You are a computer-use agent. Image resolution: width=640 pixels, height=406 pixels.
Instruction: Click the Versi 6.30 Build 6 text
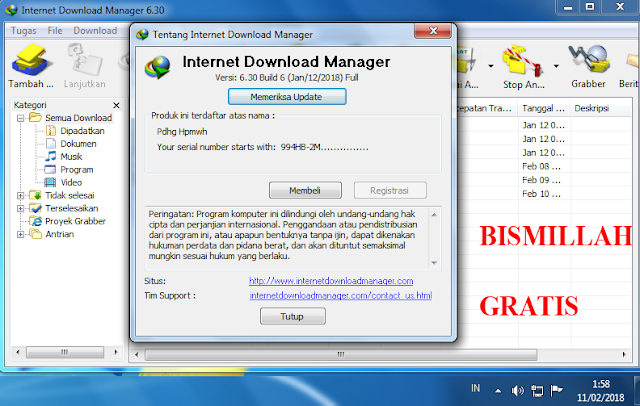point(287,78)
